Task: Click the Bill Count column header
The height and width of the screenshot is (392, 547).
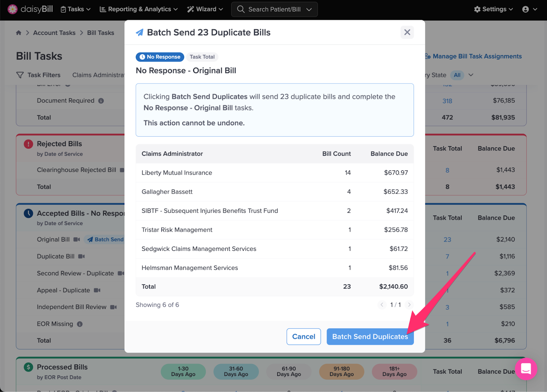Action: (x=336, y=154)
